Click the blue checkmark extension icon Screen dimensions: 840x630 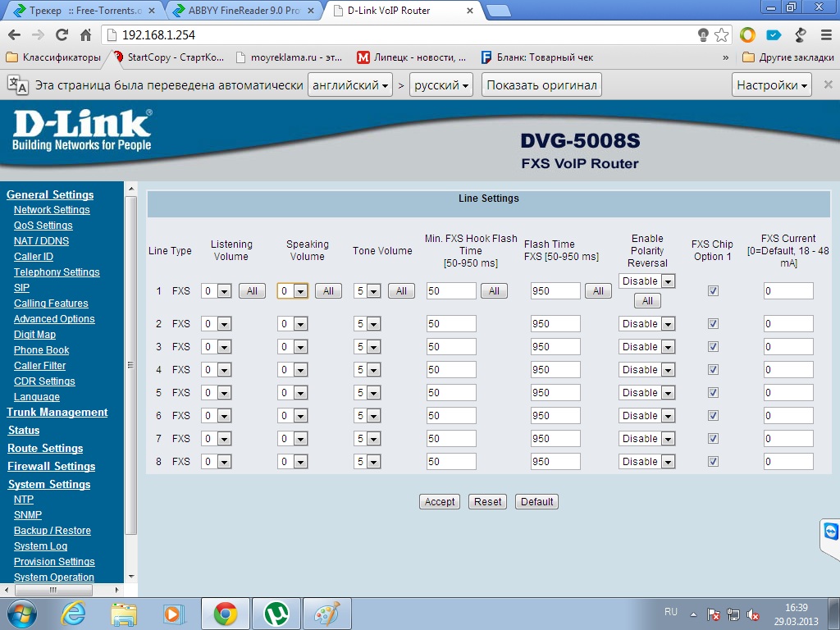click(x=774, y=34)
